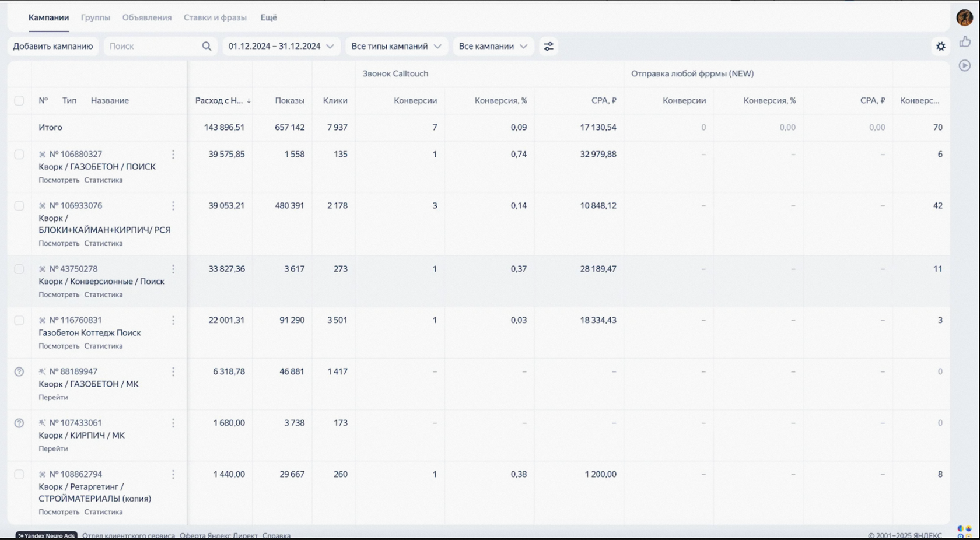Open table settings gear icon
The image size is (980, 540).
(x=940, y=46)
